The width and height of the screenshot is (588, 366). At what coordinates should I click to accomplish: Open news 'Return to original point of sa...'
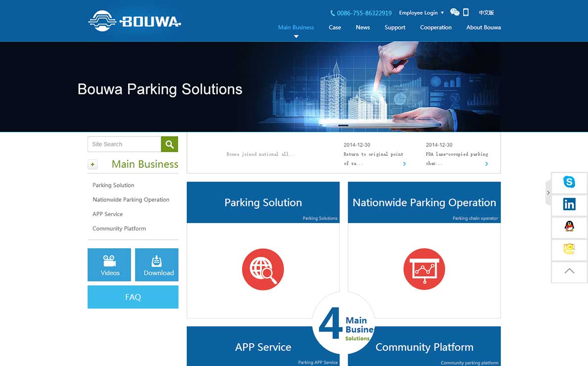[373, 159]
